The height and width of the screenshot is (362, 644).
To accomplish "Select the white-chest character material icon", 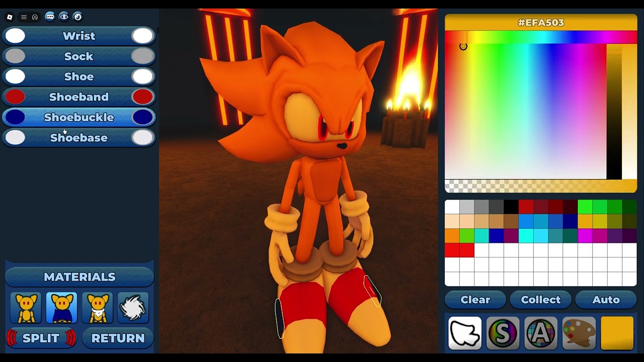I will pos(98,308).
